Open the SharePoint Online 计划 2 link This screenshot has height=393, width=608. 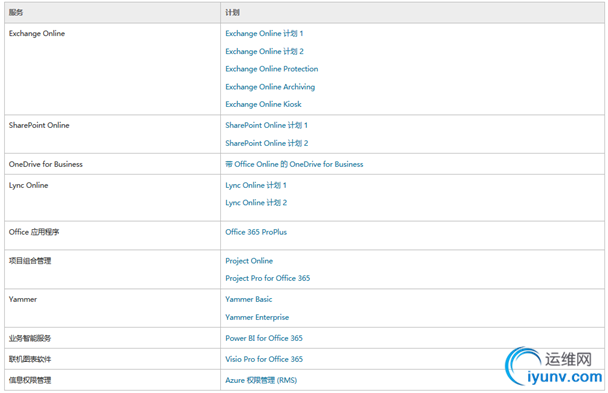tap(267, 143)
